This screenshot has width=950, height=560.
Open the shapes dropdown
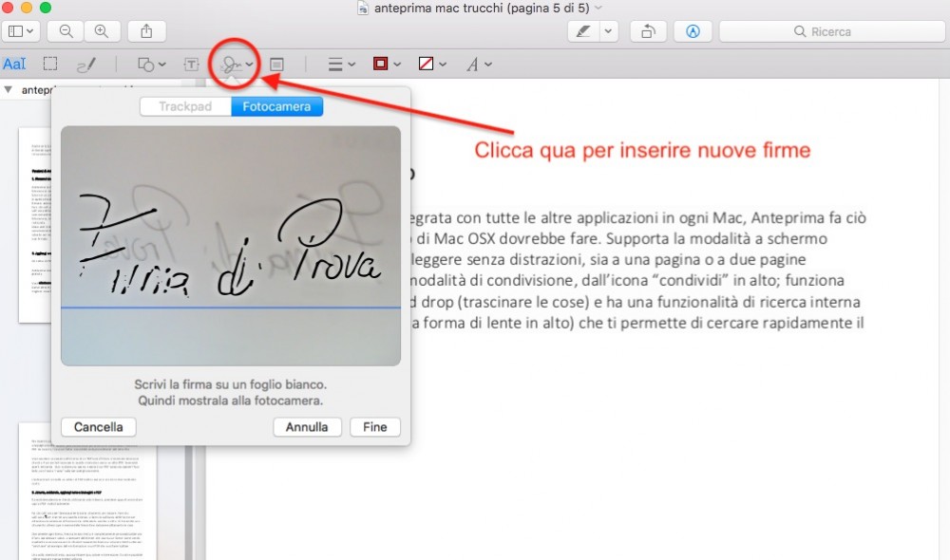coord(149,64)
